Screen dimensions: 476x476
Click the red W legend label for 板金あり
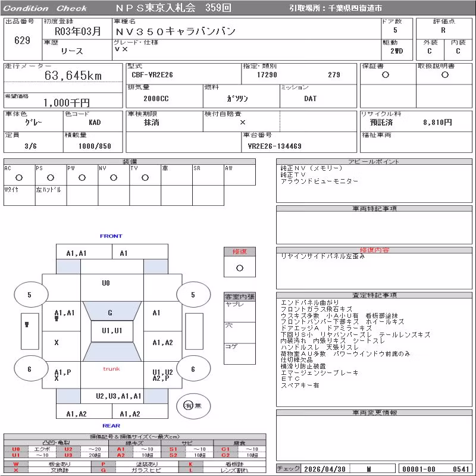click(16, 464)
